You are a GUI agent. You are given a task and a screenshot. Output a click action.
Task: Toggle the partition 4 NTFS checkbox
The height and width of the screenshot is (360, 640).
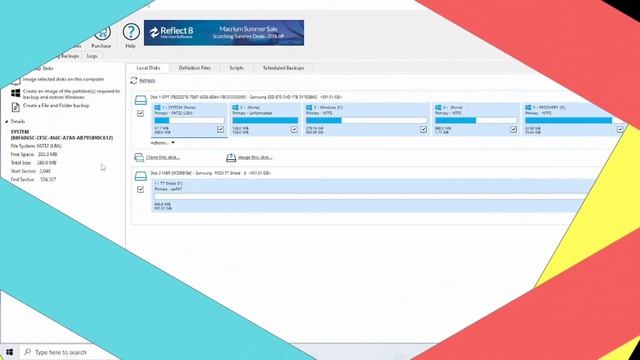pos(513,129)
